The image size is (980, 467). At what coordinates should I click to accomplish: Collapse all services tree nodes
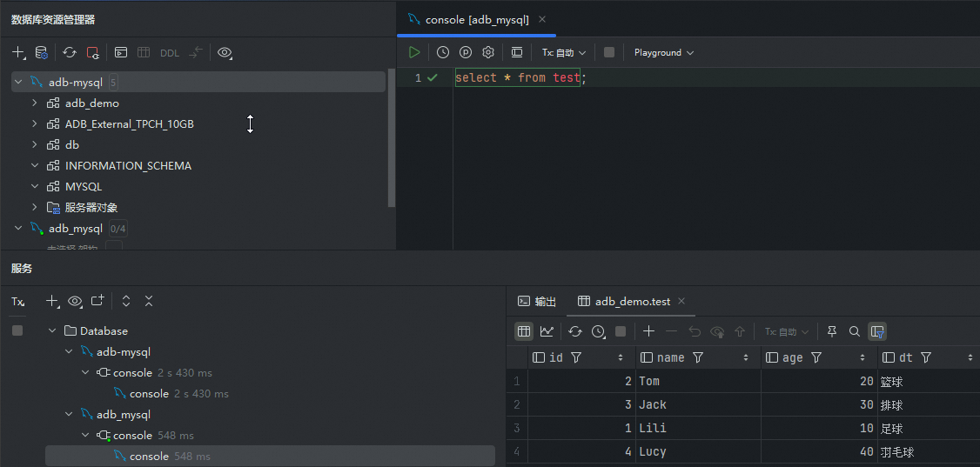pos(149,301)
